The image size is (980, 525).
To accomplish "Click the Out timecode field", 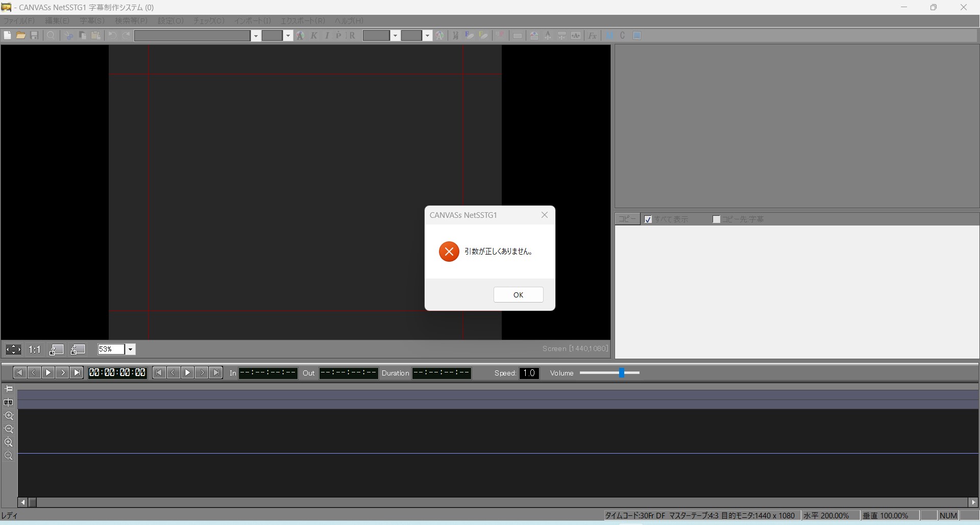I will [349, 373].
